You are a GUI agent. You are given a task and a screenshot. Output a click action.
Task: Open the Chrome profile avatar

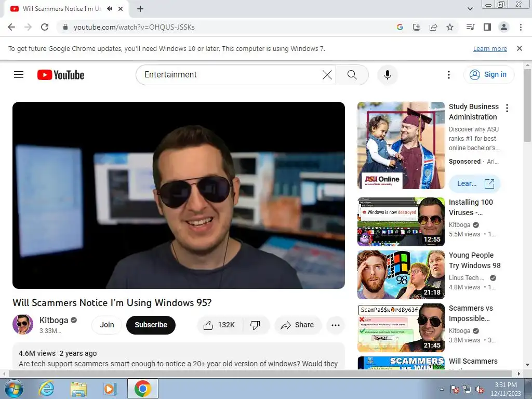click(504, 27)
